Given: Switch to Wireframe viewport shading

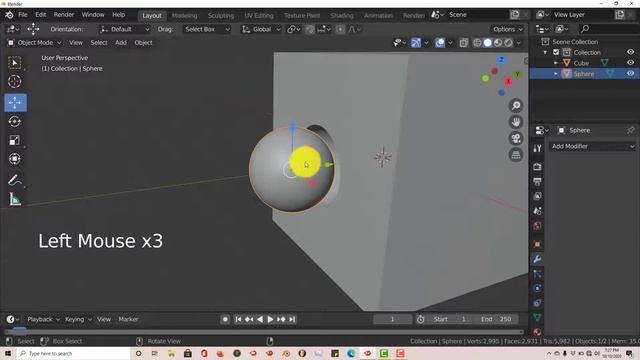Looking at the screenshot, I should pos(477,43).
